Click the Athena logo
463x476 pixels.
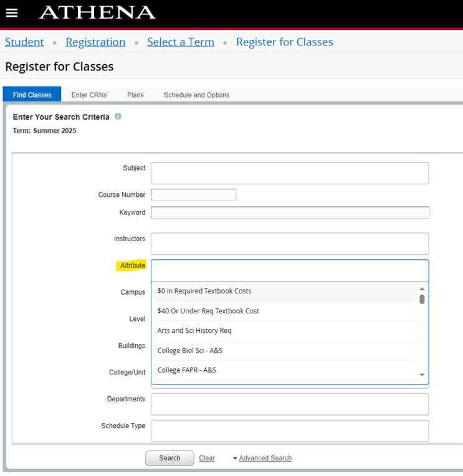pyautogui.click(x=97, y=13)
